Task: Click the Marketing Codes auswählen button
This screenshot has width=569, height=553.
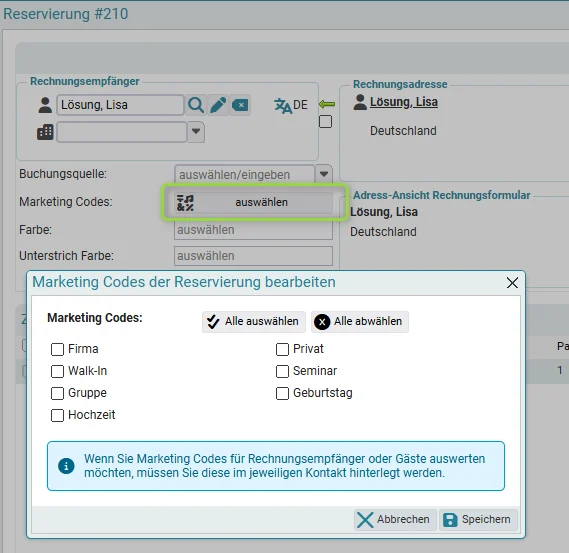Action: 253,202
